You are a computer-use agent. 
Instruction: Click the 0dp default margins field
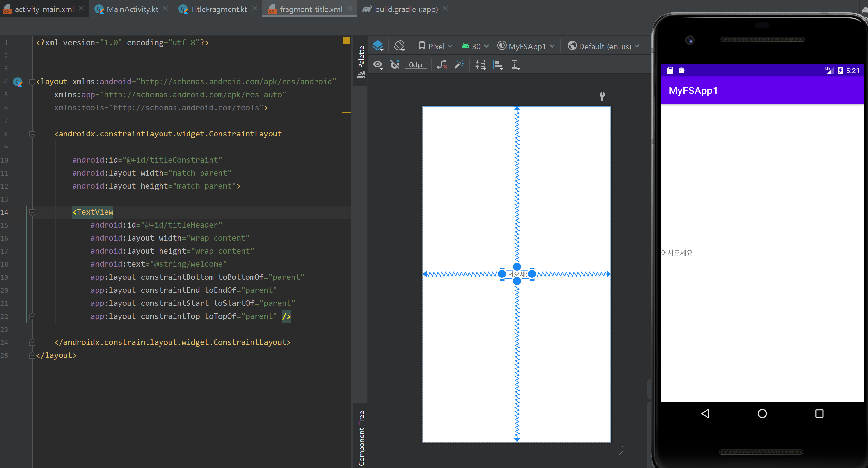tap(415, 65)
